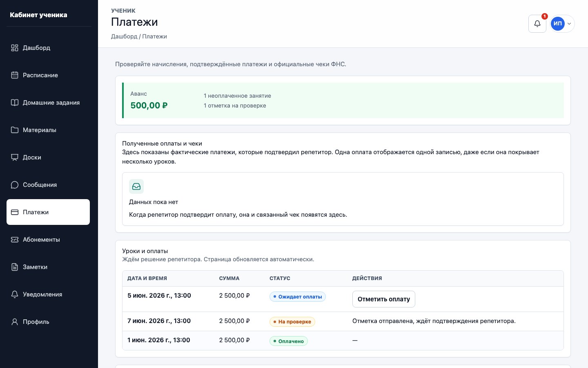Click the 5 июн. 2026 г., 13:00 cell
This screenshot has height=368, width=588.
(x=159, y=296)
